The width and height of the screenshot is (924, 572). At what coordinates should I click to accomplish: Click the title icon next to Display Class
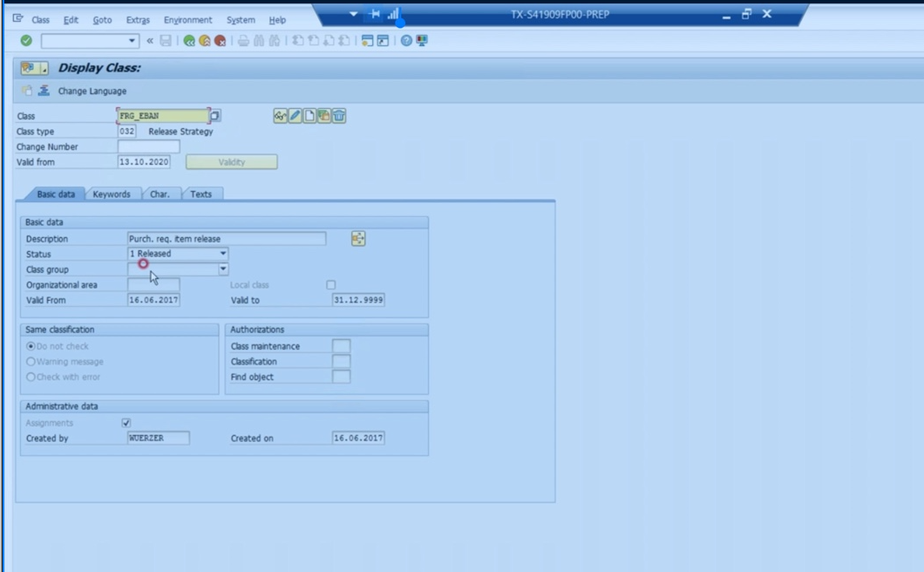(34, 68)
